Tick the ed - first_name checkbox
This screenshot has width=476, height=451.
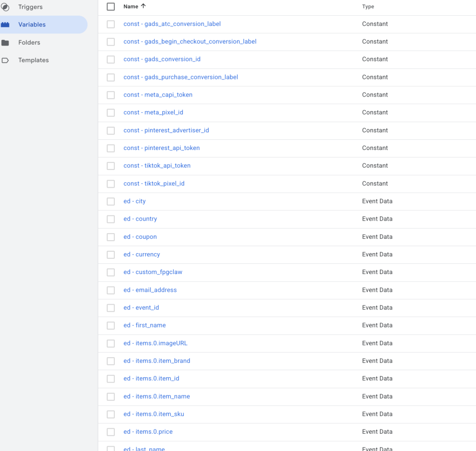[x=111, y=326]
